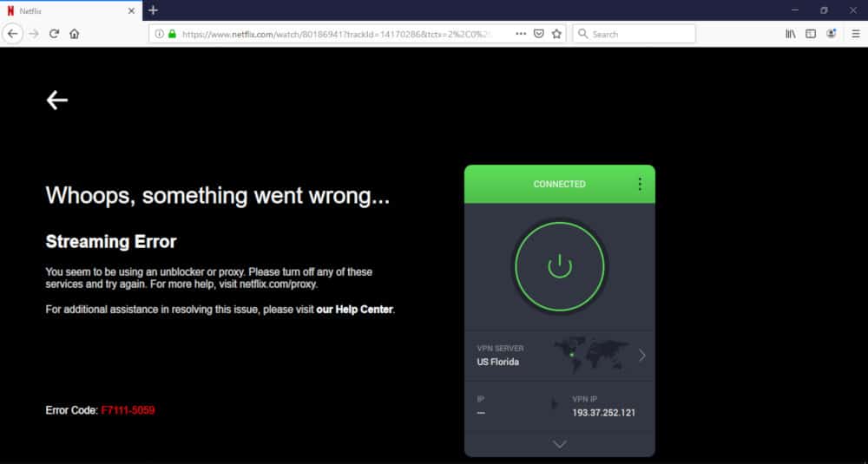Open Firefox hamburger menu
This screenshot has height=464, width=868.
pos(855,34)
